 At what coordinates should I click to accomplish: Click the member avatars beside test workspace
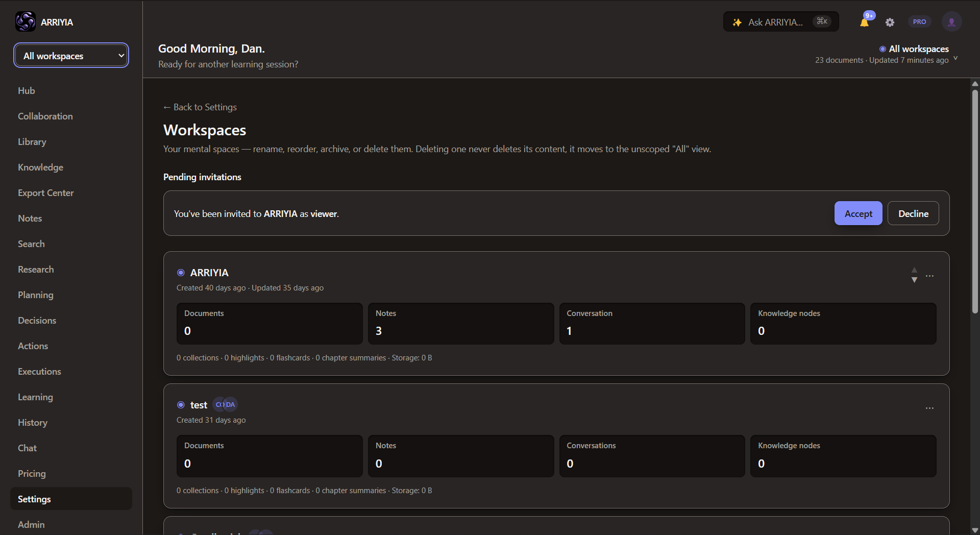(x=225, y=404)
